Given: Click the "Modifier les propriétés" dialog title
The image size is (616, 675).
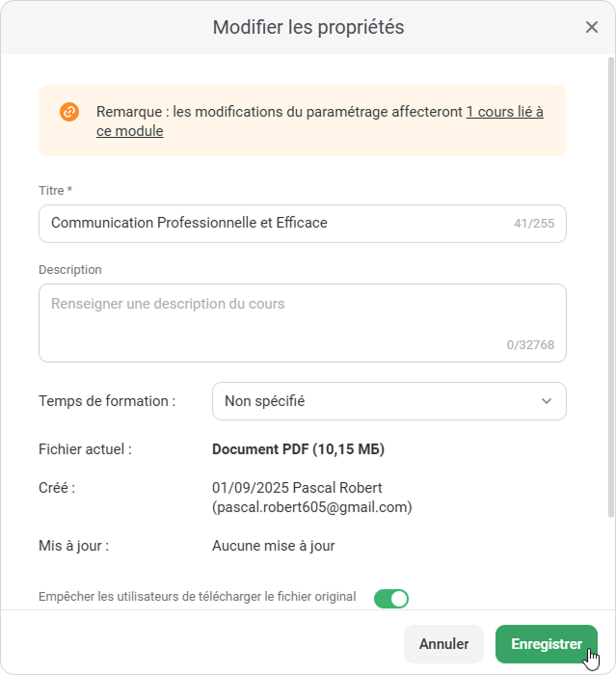Looking at the screenshot, I should (308, 27).
